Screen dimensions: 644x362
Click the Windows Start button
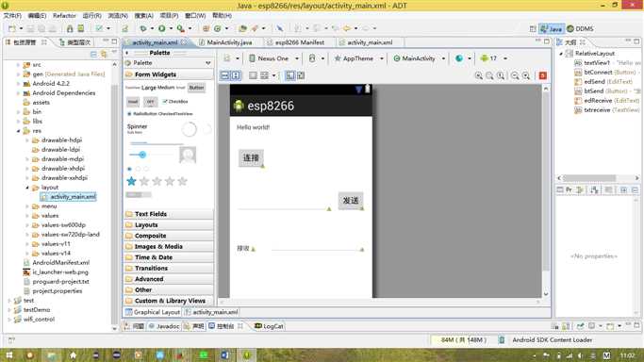(9, 355)
